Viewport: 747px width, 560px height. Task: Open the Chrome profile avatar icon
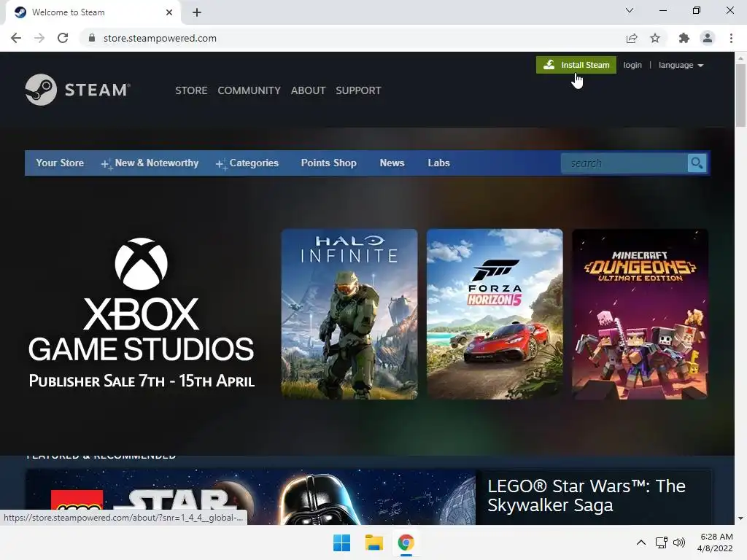coord(708,38)
